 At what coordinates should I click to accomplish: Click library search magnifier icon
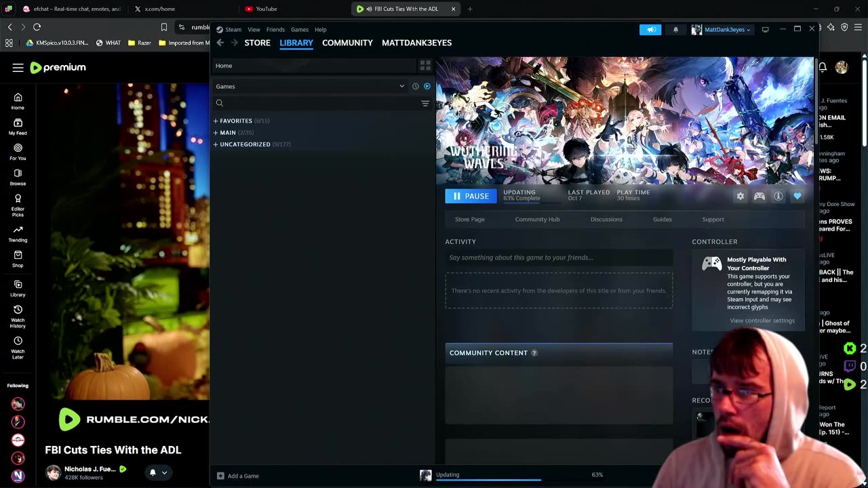coord(220,103)
